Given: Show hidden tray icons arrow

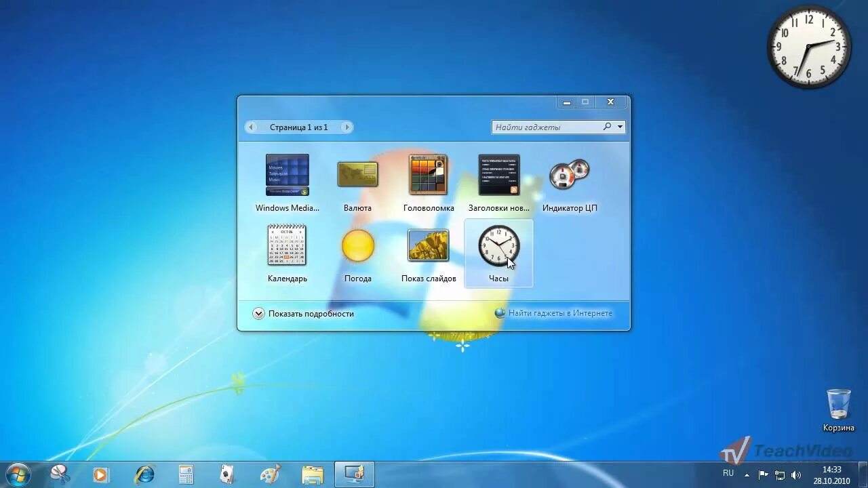Looking at the screenshot, I should (x=747, y=474).
